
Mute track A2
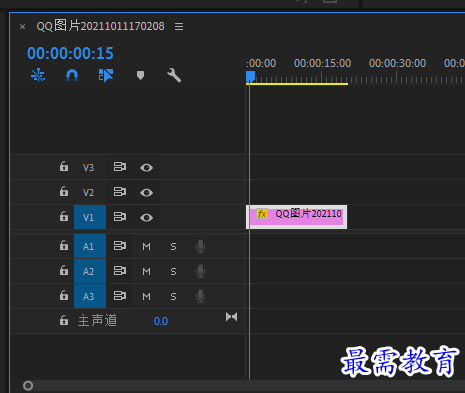pyautogui.click(x=146, y=272)
